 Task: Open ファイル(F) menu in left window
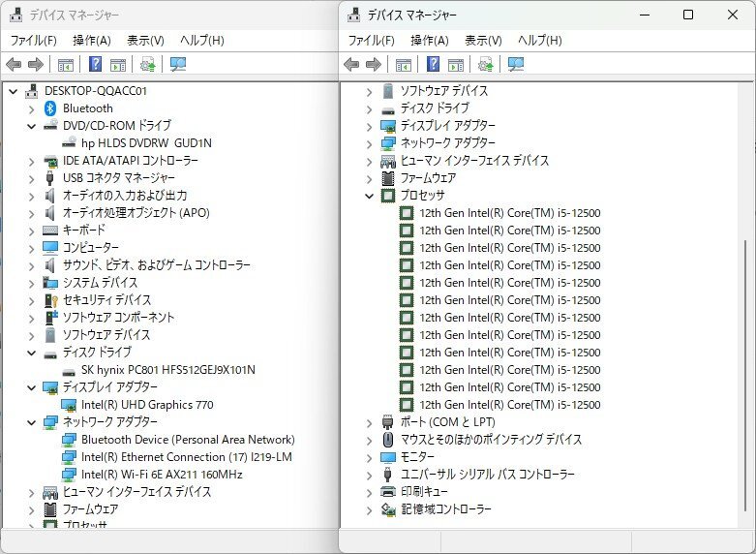(x=33, y=40)
